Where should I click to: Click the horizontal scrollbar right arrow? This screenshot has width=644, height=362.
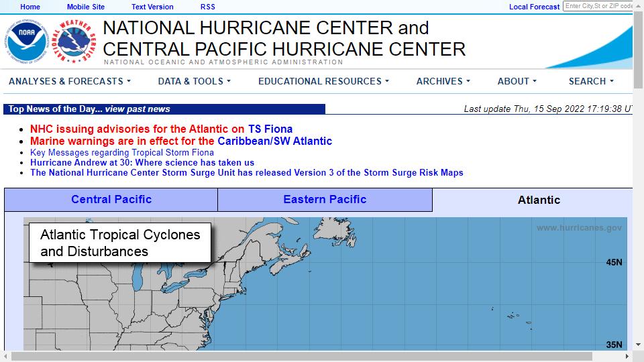point(627,356)
